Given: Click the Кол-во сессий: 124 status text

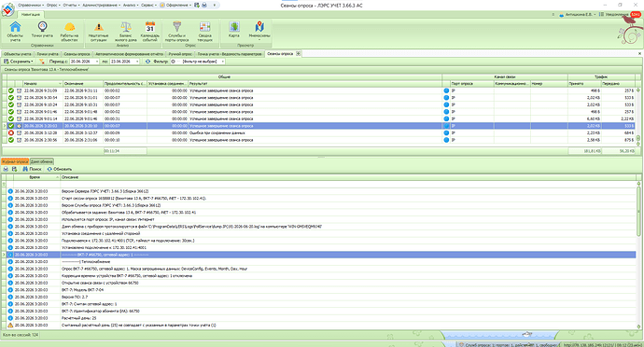Looking at the screenshot, I should (21, 335).
